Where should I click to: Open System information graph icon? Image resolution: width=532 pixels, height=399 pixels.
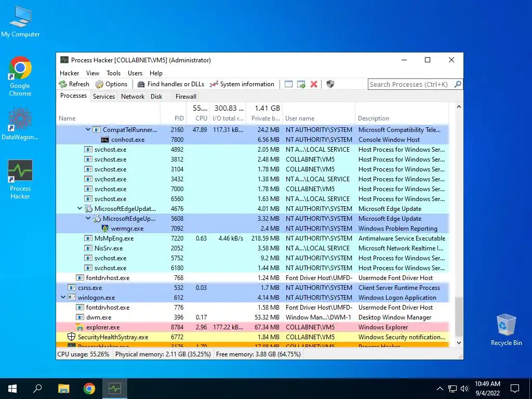(214, 84)
